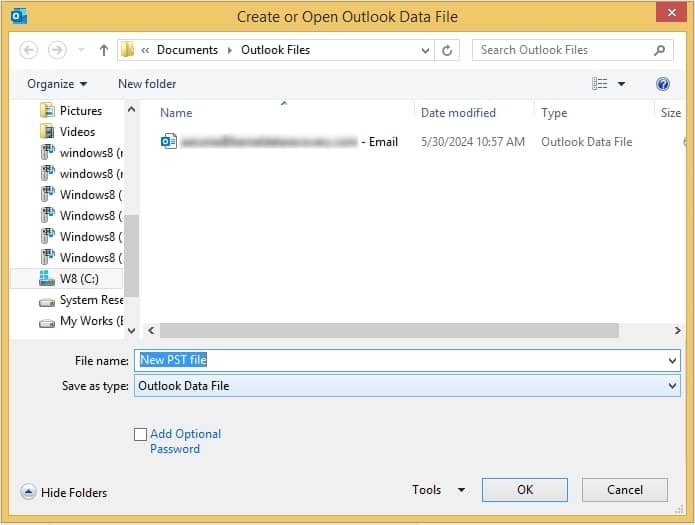Click the Hide Folders button

pos(64,492)
